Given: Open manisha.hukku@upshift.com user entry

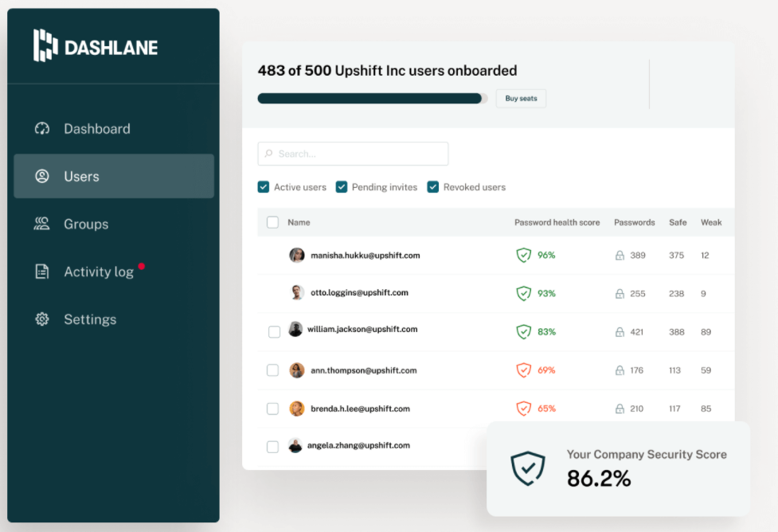Looking at the screenshot, I should (x=365, y=256).
